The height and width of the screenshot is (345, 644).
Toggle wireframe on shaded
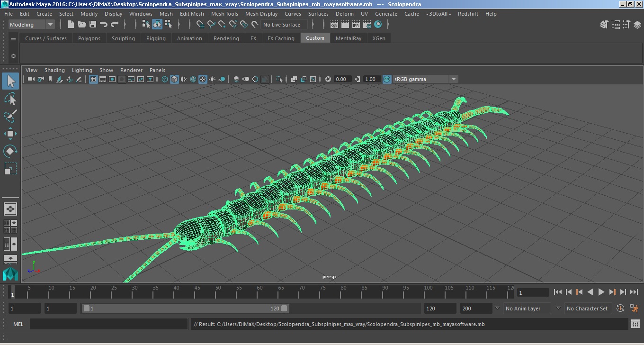coord(193,79)
